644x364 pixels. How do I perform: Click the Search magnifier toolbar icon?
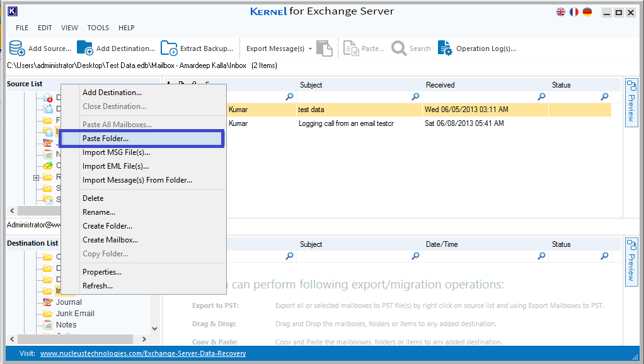(x=399, y=48)
